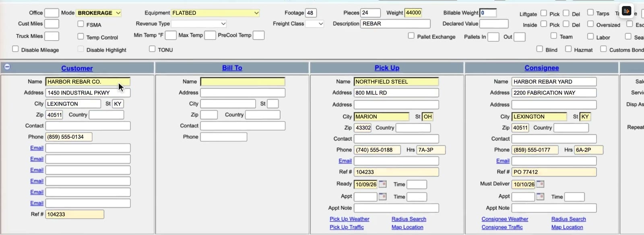Toggle the Blind checkbox
Image resolution: width=644 pixels, height=235 pixels.
tap(539, 49)
